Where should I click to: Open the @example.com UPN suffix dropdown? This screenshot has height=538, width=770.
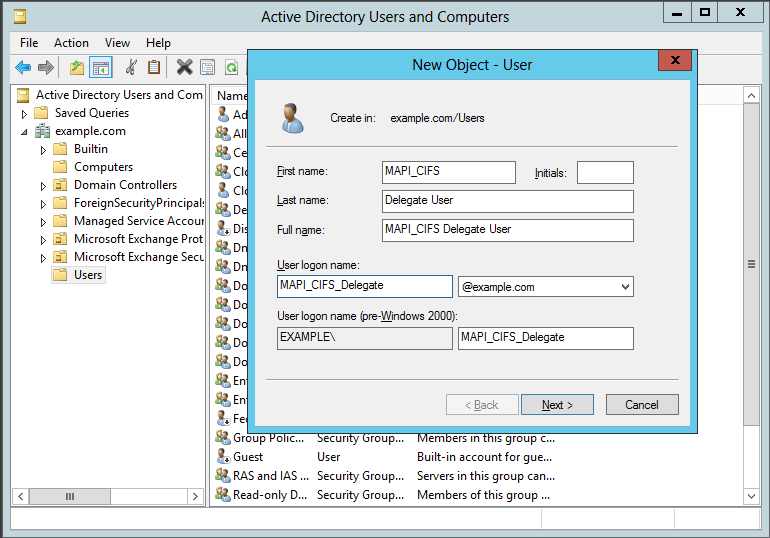click(625, 287)
